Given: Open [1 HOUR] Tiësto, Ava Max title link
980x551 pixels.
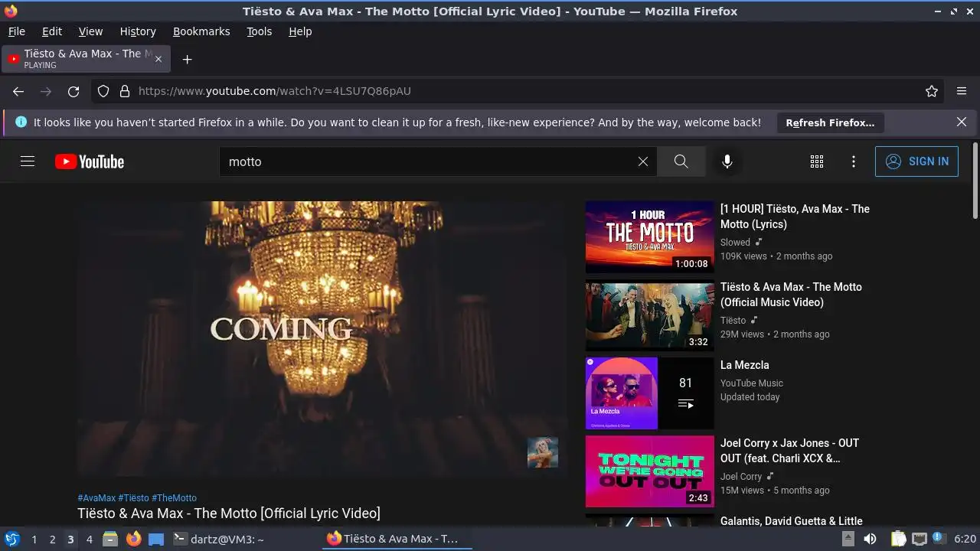Looking at the screenshot, I should pyautogui.click(x=795, y=217).
